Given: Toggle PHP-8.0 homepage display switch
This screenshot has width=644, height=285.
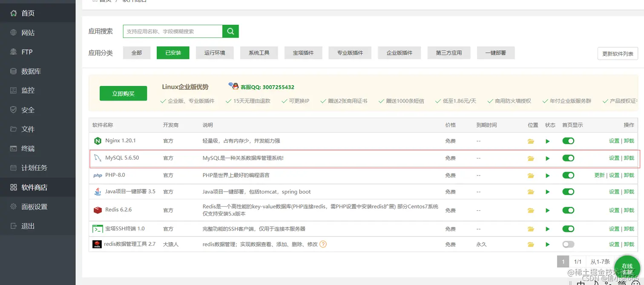Looking at the screenshot, I should 568,175.
